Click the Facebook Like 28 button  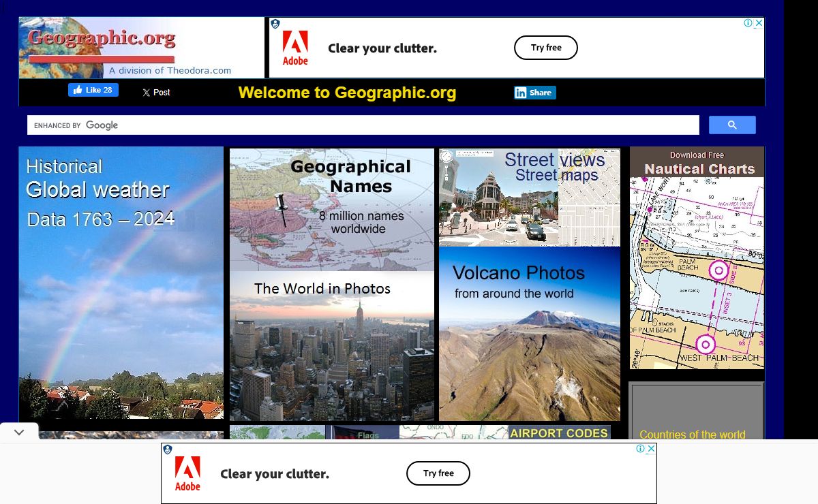pyautogui.click(x=93, y=90)
